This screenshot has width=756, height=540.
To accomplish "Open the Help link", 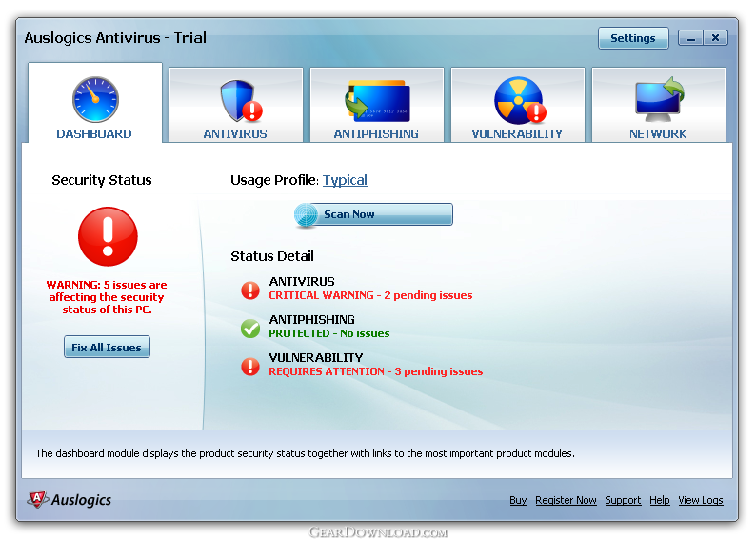I will pyautogui.click(x=660, y=500).
